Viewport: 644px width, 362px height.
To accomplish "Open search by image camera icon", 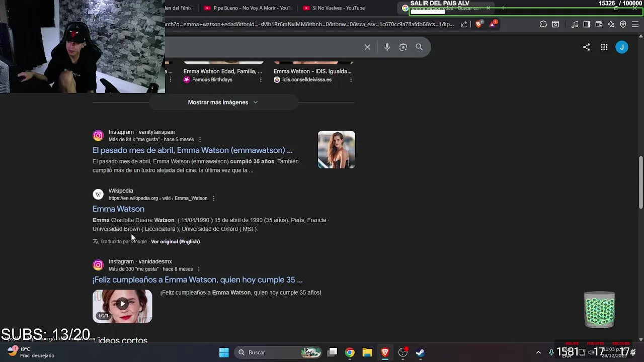I will click(x=403, y=47).
